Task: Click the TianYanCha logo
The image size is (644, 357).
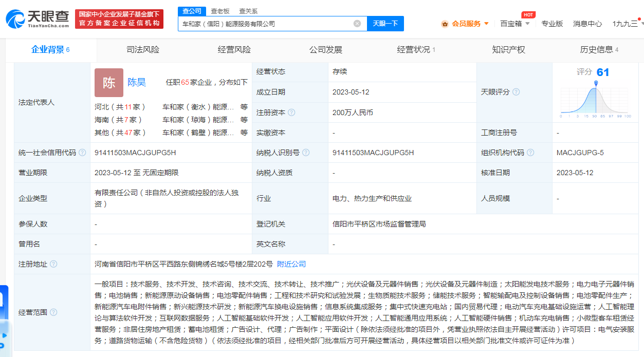Action: pos(38,18)
